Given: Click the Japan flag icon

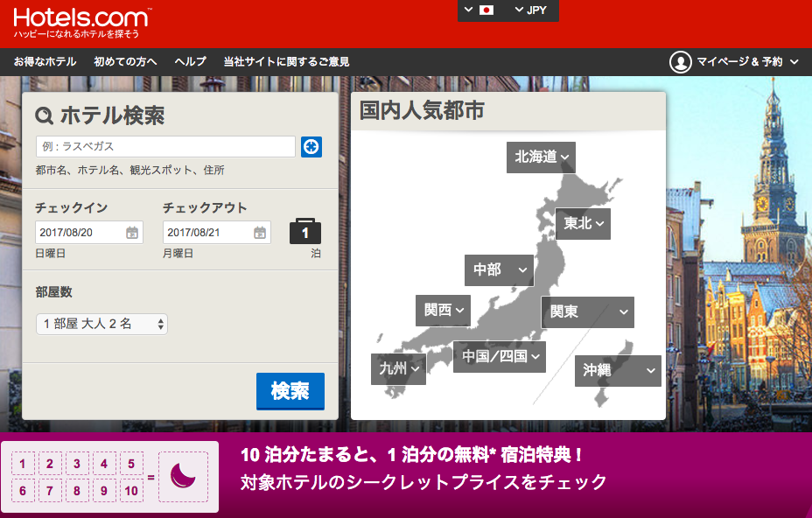Looking at the screenshot, I should pos(486,10).
